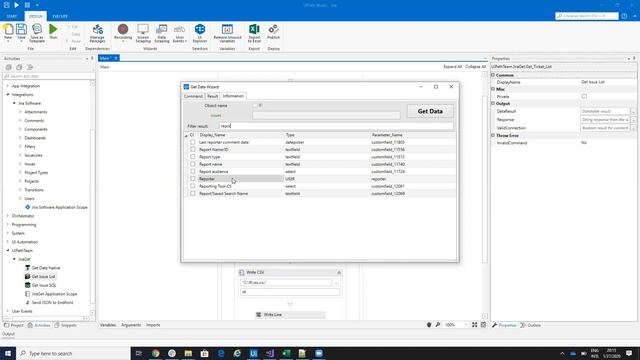Collapse the UiPathTeam node
The image size is (640, 360).
8,251
